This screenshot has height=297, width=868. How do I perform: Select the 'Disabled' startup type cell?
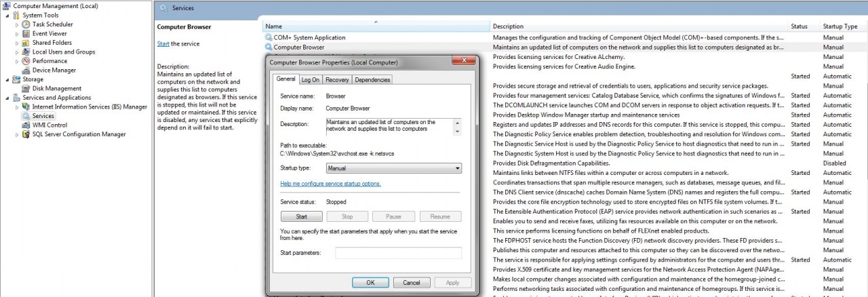[835, 163]
